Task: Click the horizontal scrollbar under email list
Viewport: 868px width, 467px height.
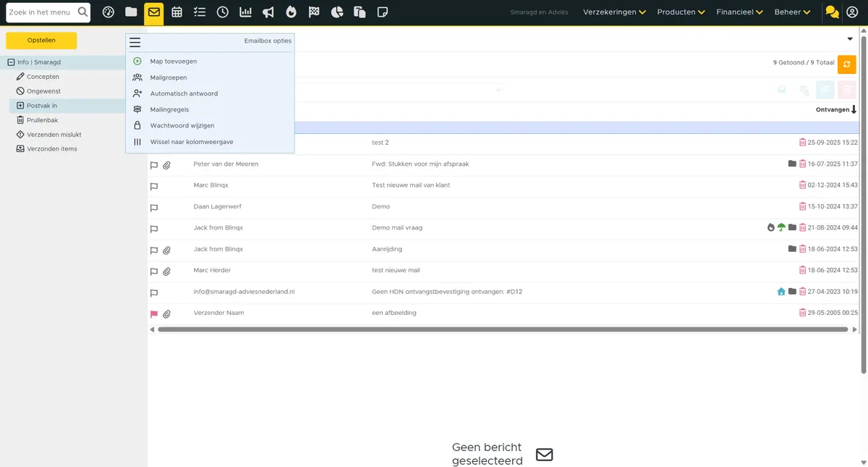Action: (x=502, y=329)
